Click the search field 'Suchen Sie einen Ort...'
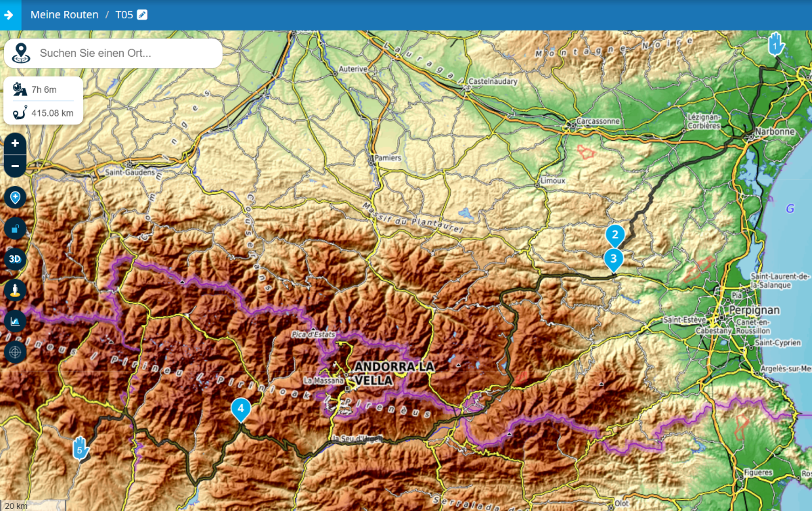This screenshot has width=812, height=511. pos(125,53)
